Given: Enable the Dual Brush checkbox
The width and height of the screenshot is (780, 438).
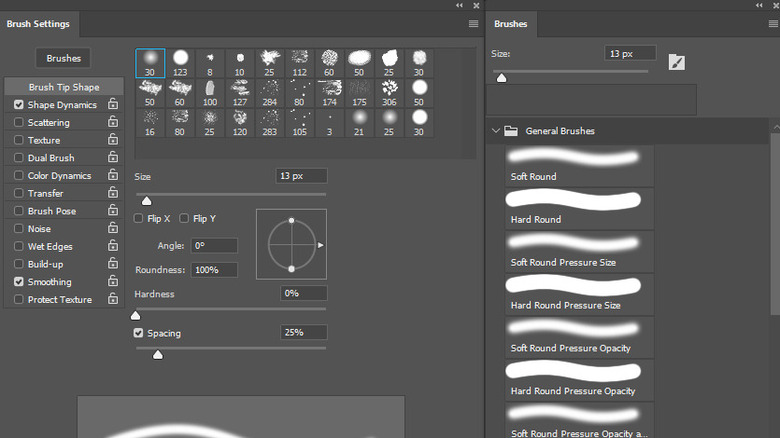Looking at the screenshot, I should [19, 158].
